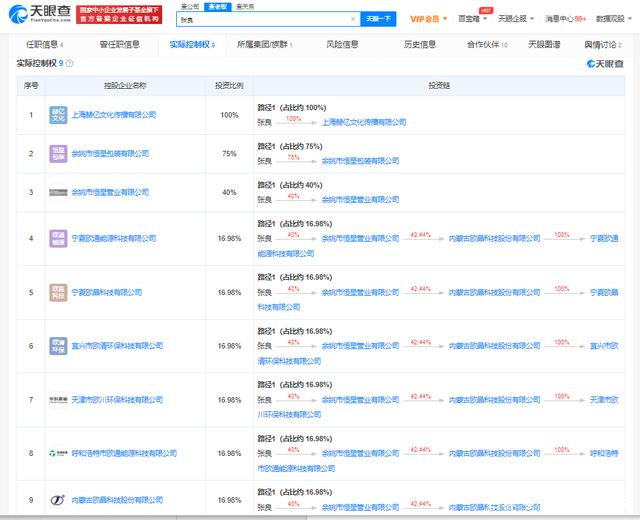Image resolution: width=640 pixels, height=520 pixels.
Task: Click the 宜兴市欧清环保科技 company logo icon
Action: (x=59, y=345)
